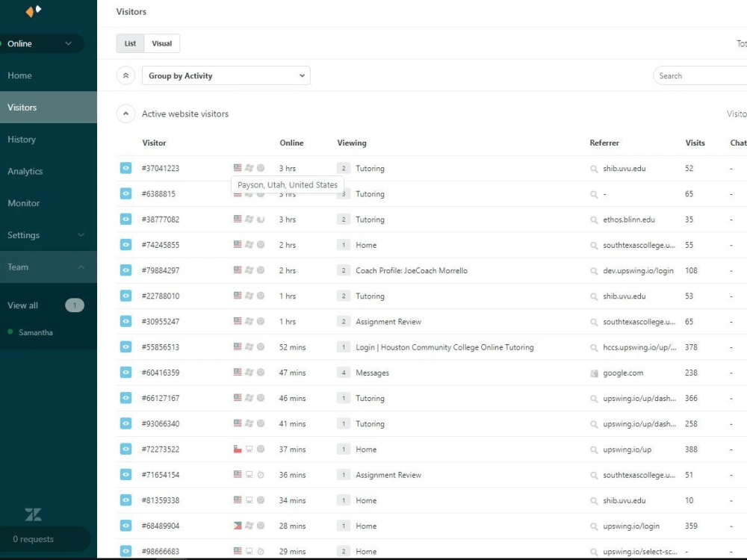Click the eye icon for visitor #81359338
This screenshot has height=560, width=747.
click(x=125, y=500)
